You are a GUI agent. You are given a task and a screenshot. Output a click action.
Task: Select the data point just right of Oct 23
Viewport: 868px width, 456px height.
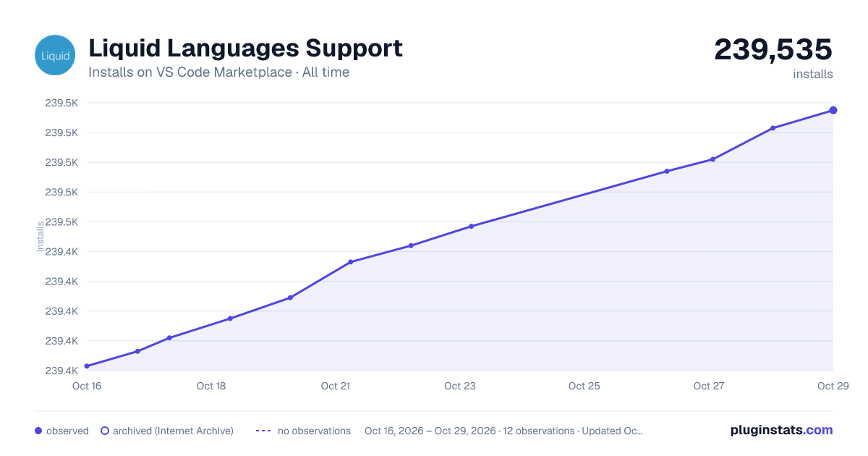(x=471, y=226)
